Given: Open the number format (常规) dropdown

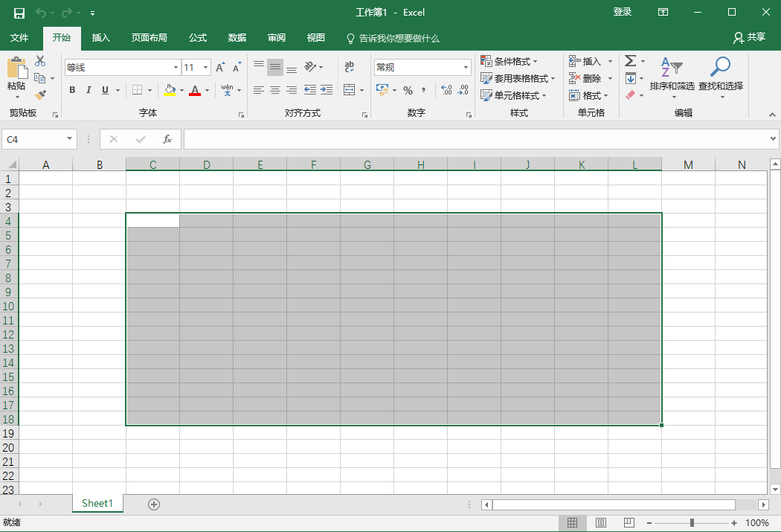Looking at the screenshot, I should (x=466, y=67).
